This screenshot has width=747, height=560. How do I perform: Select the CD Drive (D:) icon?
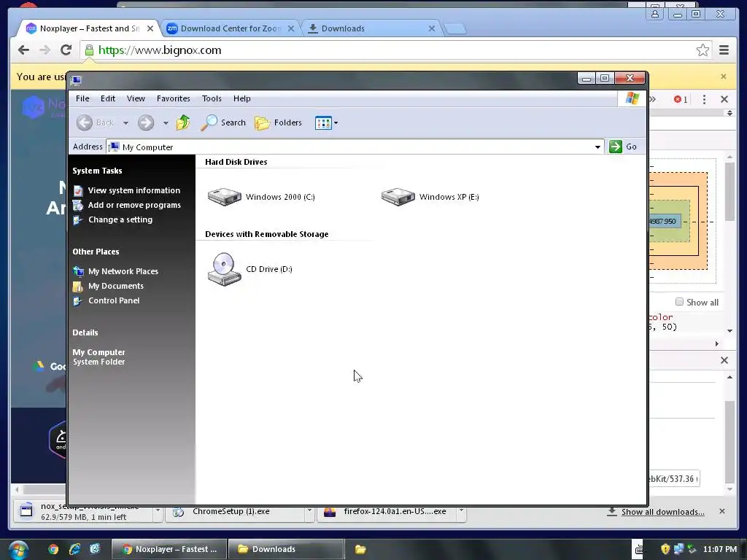tap(225, 269)
